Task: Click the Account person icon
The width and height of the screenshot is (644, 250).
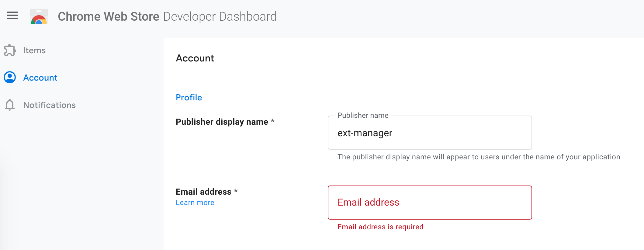Action: point(10,78)
